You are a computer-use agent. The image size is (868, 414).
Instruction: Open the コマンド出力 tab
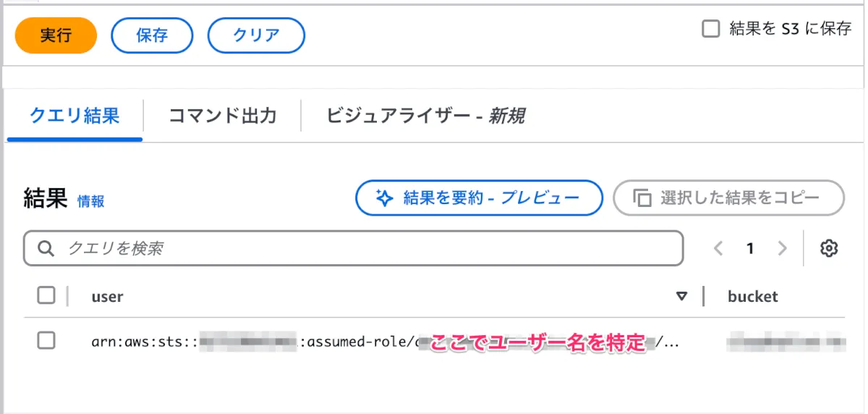pos(222,116)
